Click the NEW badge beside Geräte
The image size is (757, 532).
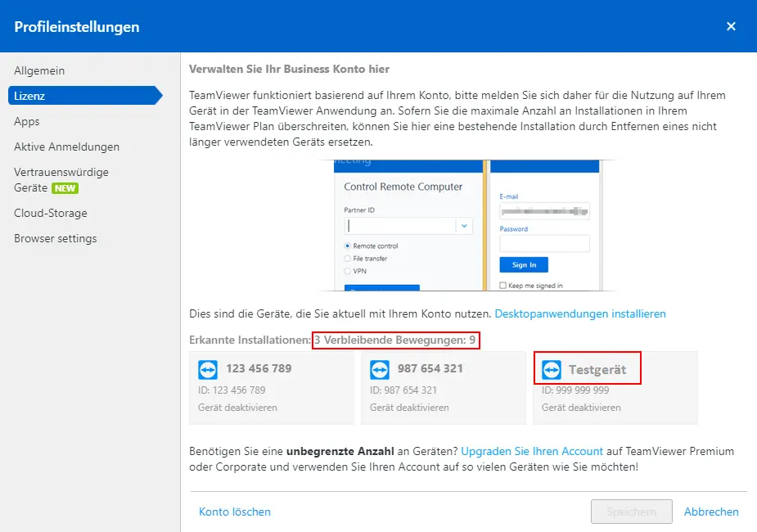[65, 188]
